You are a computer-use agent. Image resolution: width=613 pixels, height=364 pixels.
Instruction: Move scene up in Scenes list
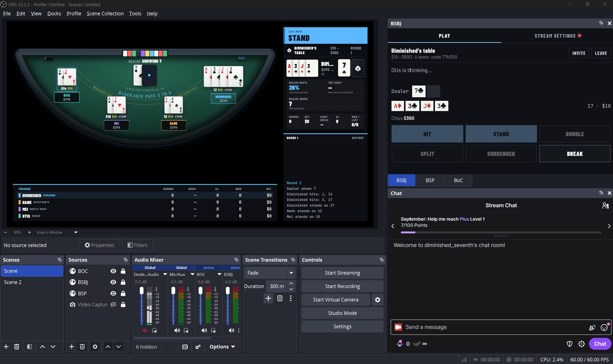43,347
